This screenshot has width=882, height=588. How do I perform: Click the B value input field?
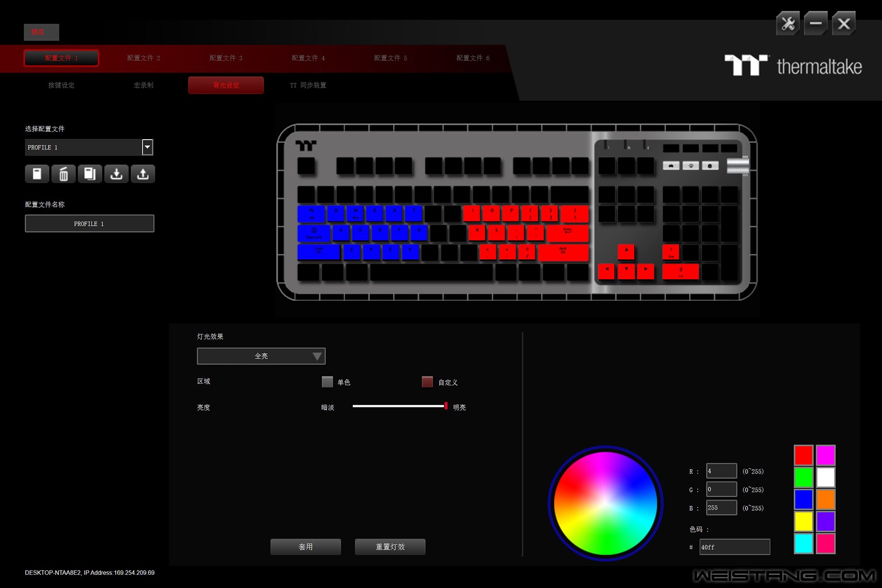[x=721, y=508]
